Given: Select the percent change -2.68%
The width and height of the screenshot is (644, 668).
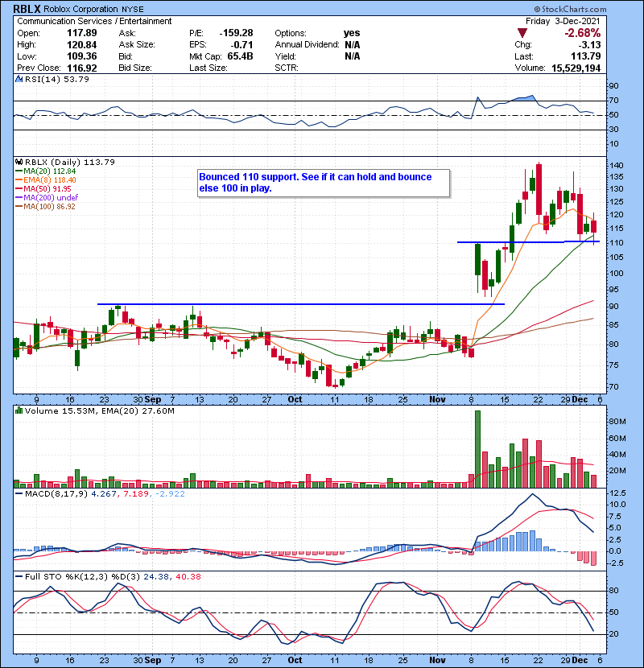Looking at the screenshot, I should pos(583,33).
